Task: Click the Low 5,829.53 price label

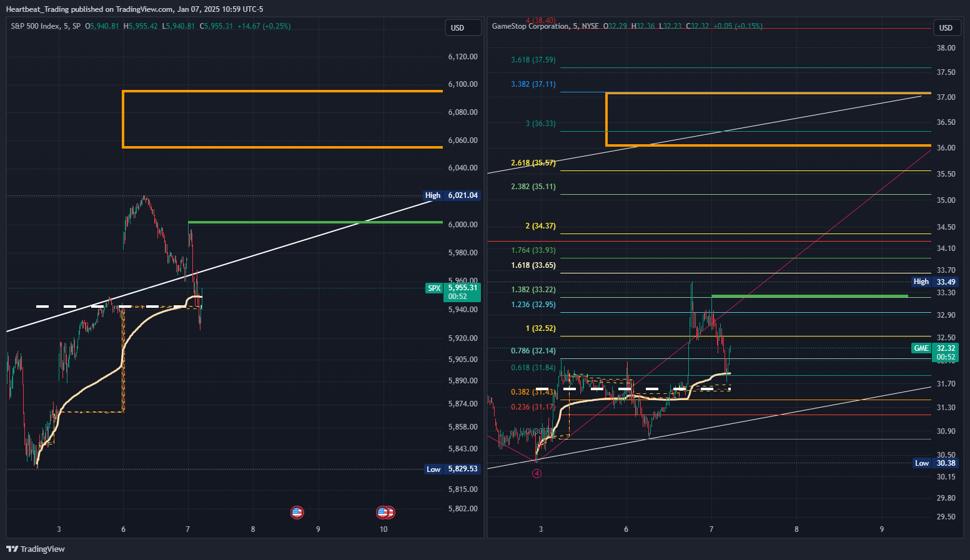Action: click(x=452, y=469)
